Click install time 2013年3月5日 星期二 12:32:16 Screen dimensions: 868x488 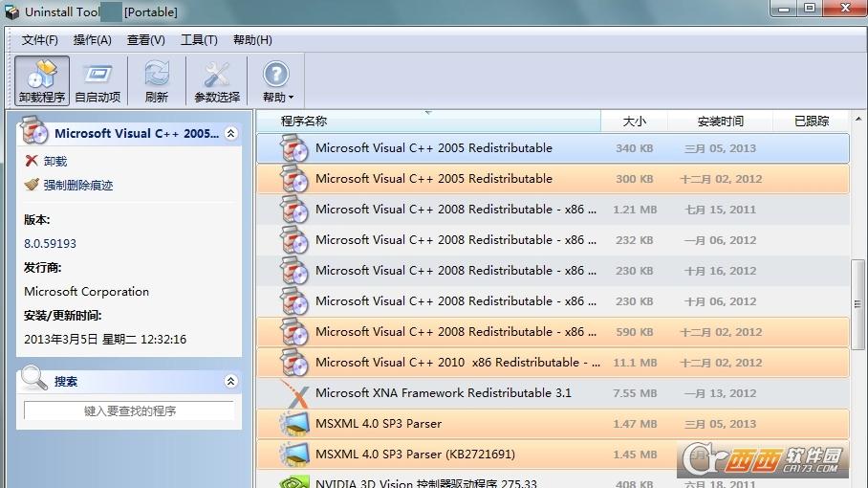[x=105, y=339]
